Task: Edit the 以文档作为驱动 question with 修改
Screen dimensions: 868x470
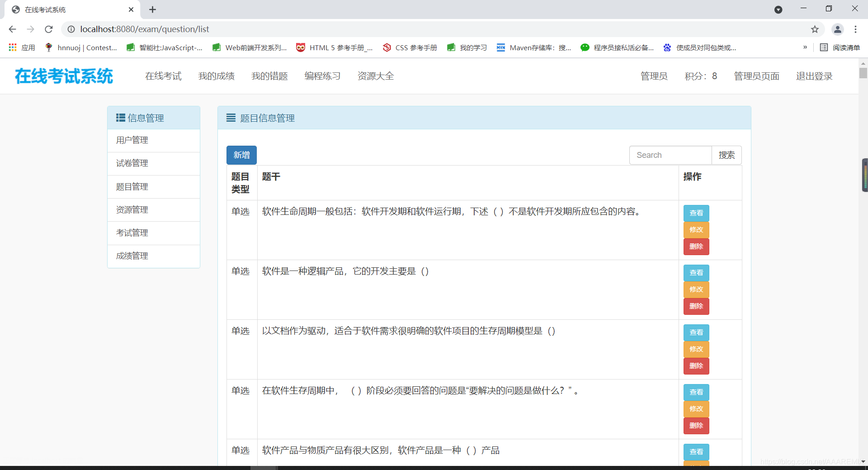Action: pyautogui.click(x=696, y=349)
